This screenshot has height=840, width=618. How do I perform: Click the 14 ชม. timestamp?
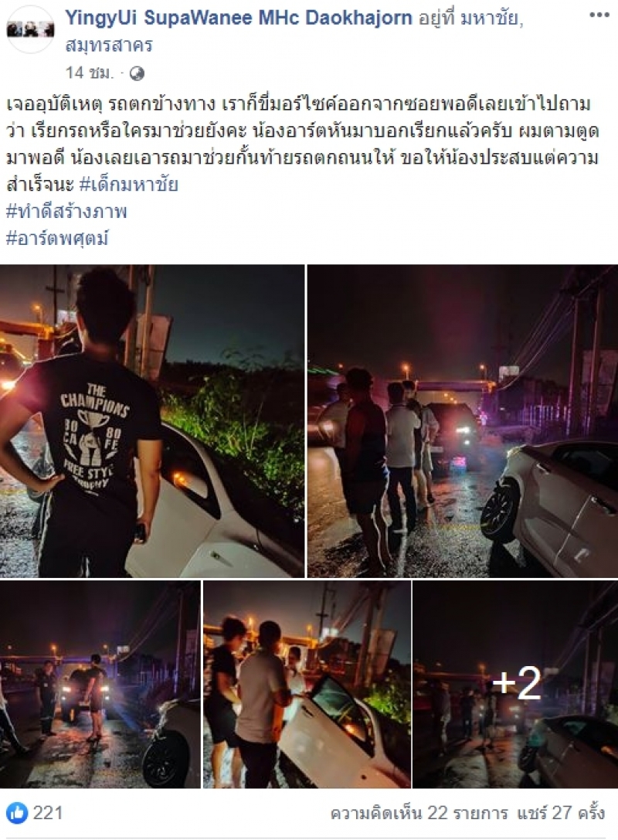click(90, 73)
